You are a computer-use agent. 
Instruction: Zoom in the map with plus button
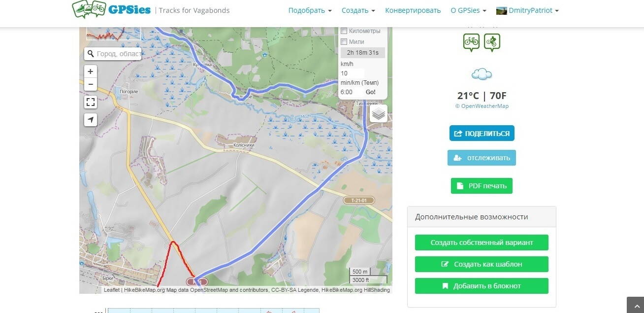[x=91, y=71]
